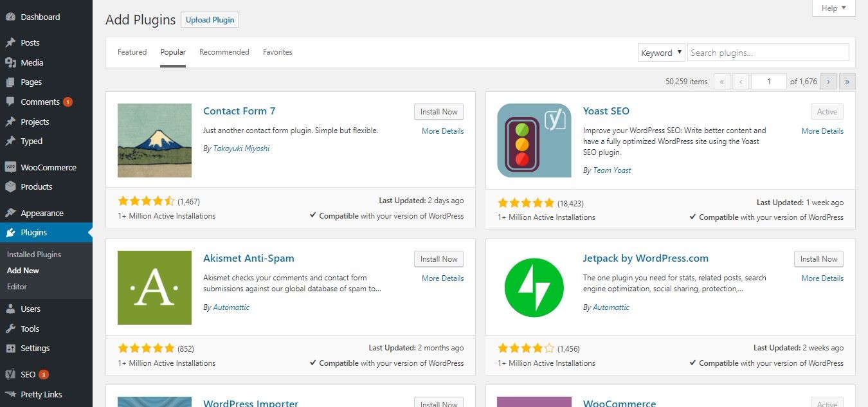Select Add New in Plugins submenu
868x407 pixels.
[x=23, y=271]
